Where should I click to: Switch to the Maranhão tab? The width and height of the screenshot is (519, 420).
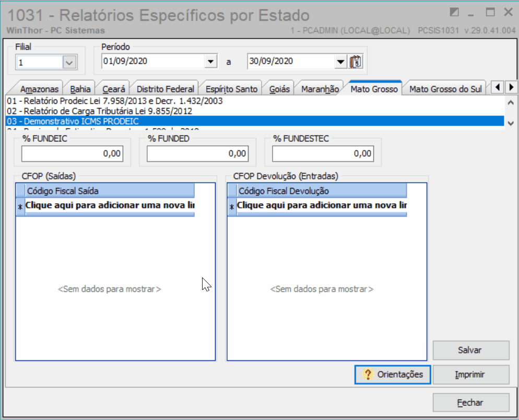tap(320, 89)
